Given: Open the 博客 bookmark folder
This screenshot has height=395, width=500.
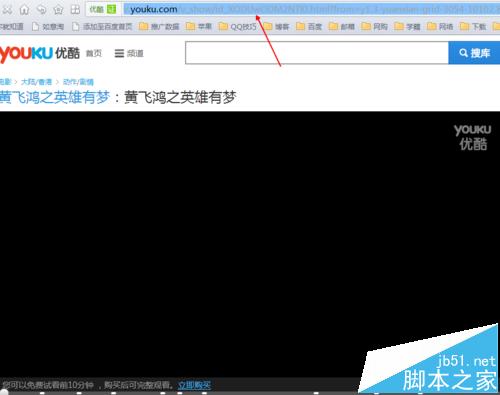Looking at the screenshot, I should click(x=277, y=26).
